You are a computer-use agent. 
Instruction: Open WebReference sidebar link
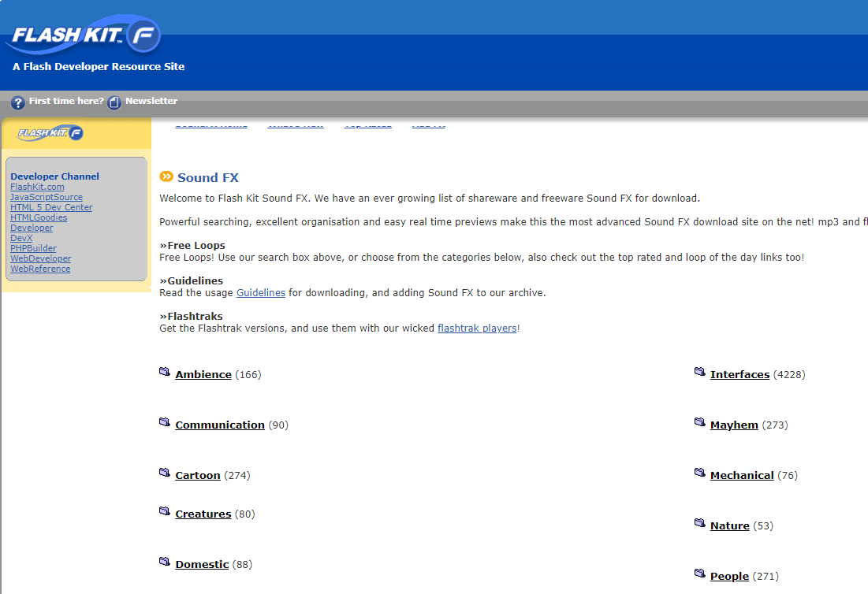40,269
